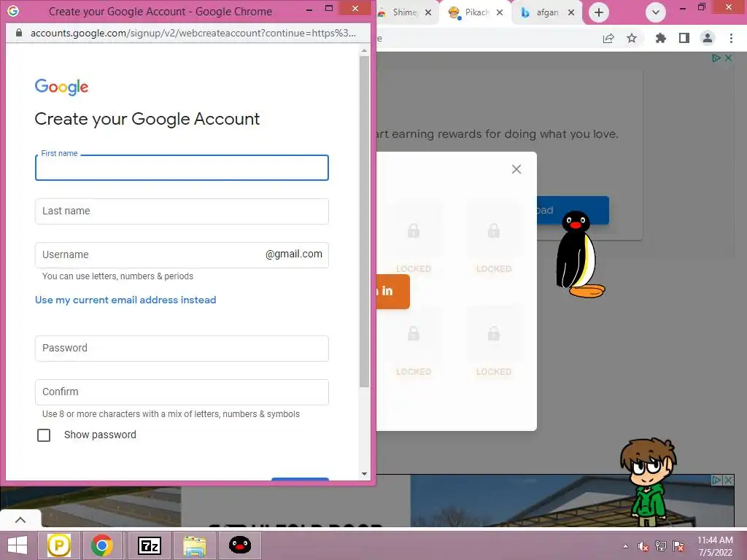Click the network tray icon
747x560 pixels.
661,546
